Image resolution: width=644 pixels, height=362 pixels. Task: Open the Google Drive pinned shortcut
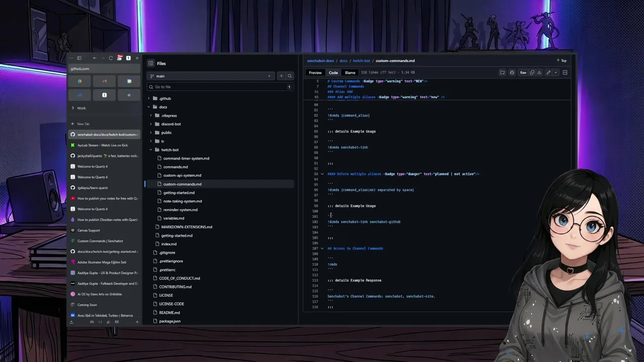click(79, 81)
